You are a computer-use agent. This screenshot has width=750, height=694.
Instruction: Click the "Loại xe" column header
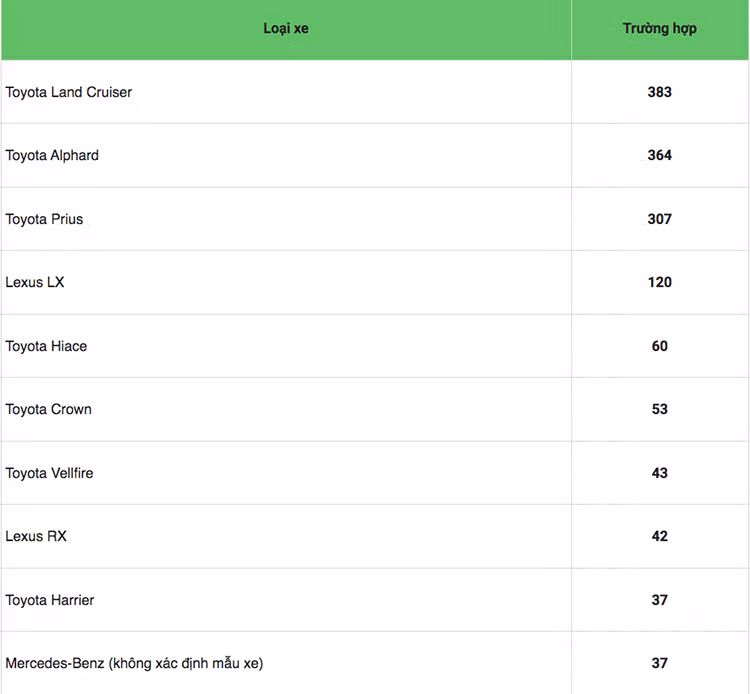pos(286,29)
